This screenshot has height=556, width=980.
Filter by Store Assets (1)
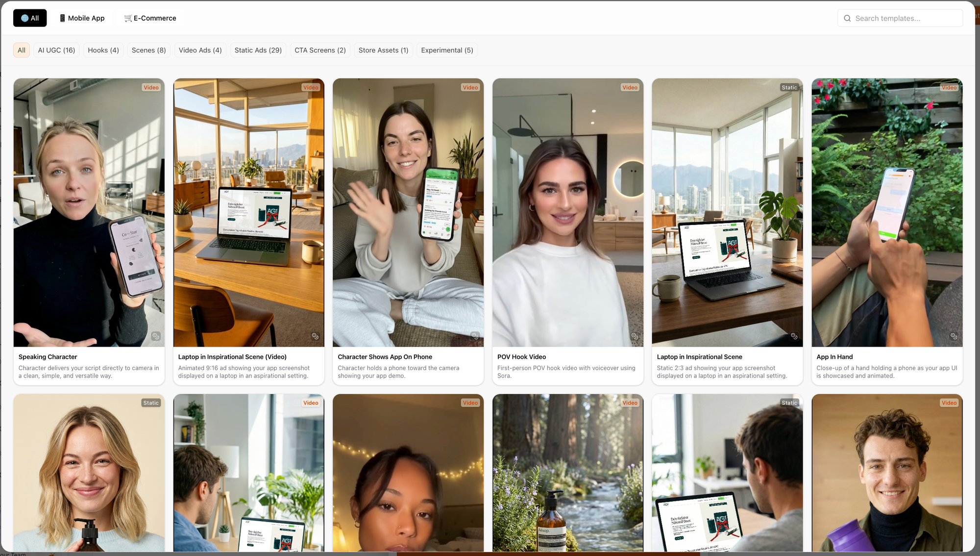pos(383,50)
